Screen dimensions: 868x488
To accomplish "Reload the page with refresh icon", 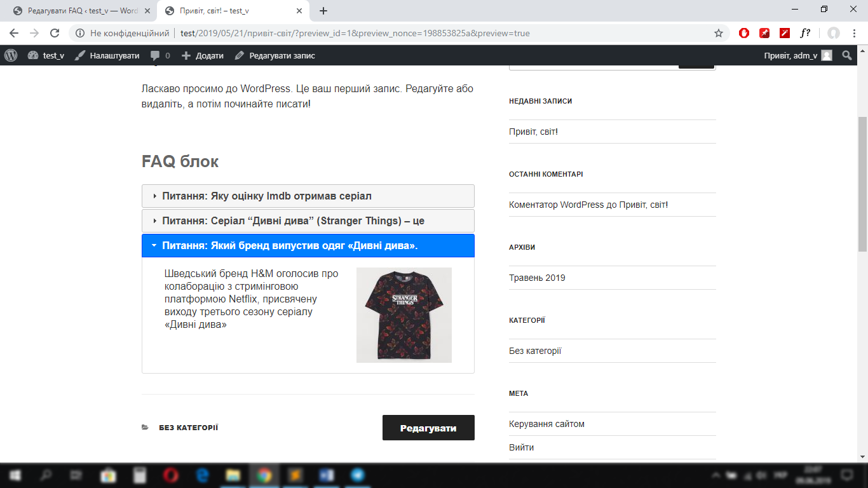I will pos(55,33).
